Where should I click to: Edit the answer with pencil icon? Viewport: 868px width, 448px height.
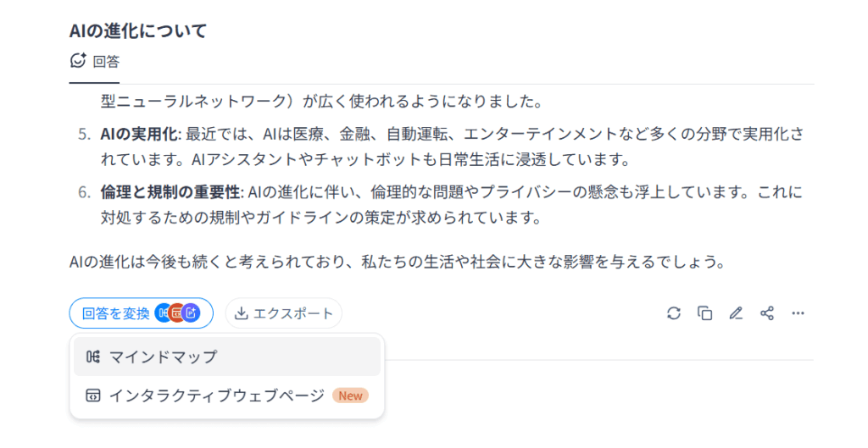(x=736, y=313)
